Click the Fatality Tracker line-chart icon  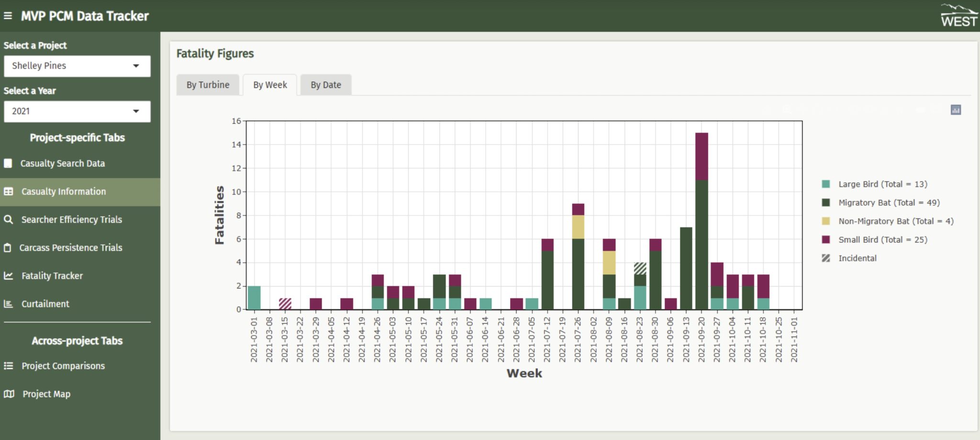point(9,276)
